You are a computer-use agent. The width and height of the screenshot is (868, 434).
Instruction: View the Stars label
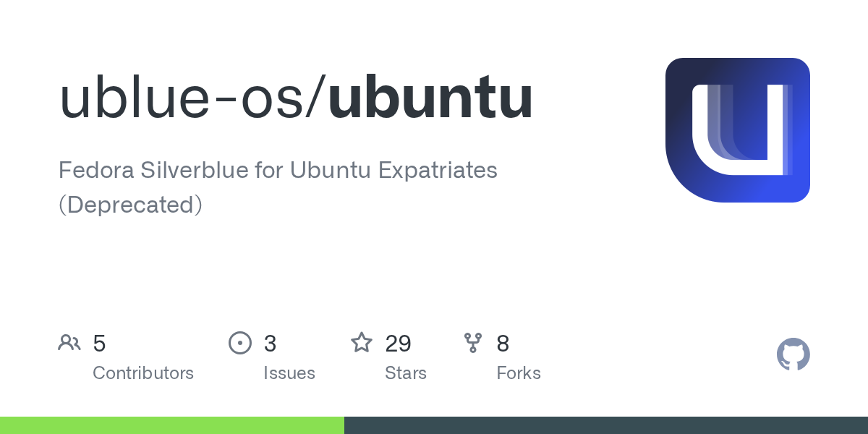[x=406, y=373]
